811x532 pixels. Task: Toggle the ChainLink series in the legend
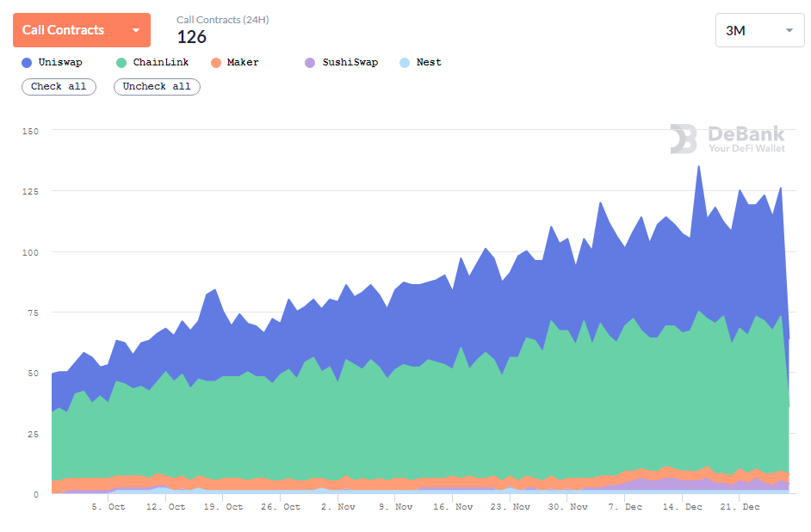[152, 63]
